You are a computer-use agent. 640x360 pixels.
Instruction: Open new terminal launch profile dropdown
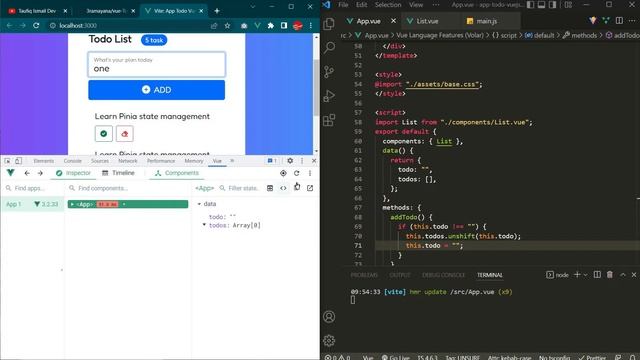tap(585, 275)
